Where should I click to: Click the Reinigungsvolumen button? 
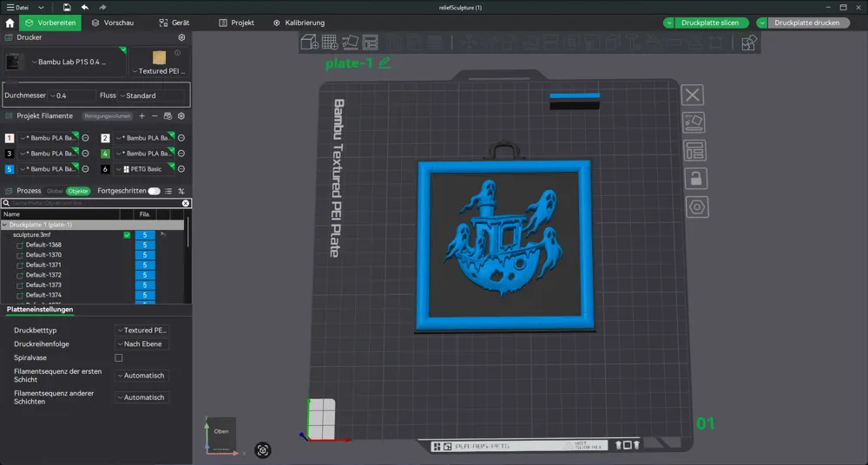tap(108, 116)
